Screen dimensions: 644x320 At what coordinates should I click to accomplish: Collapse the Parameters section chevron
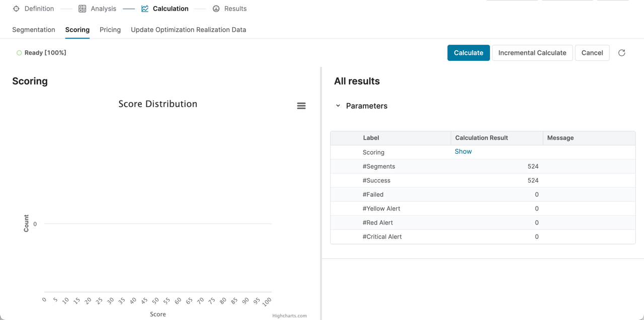click(x=338, y=106)
